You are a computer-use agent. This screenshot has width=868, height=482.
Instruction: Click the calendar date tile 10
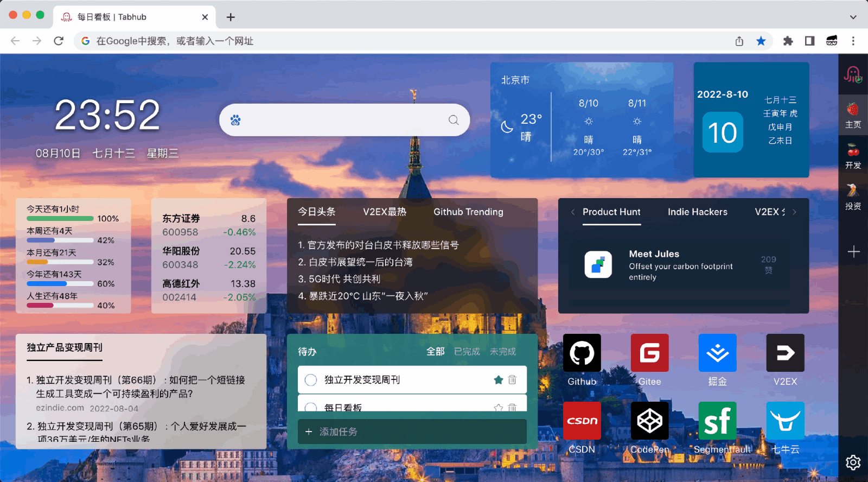pos(723,132)
